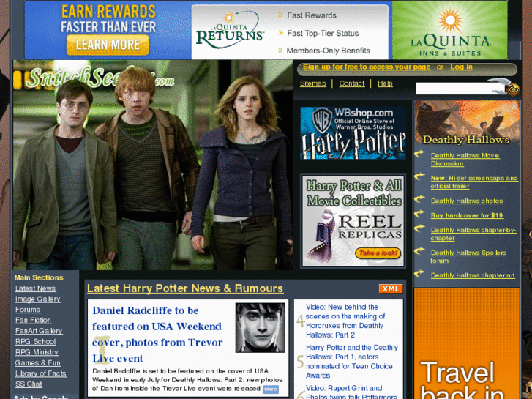This screenshot has width=532, height=399.
Task: Open the Deathly Hallows Spoilers forum link
Action: [x=468, y=257]
